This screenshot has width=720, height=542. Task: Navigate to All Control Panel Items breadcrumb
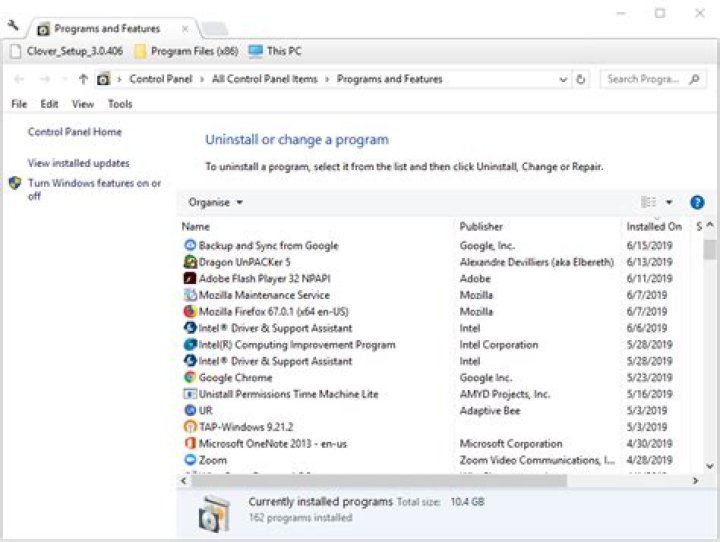coord(264,79)
